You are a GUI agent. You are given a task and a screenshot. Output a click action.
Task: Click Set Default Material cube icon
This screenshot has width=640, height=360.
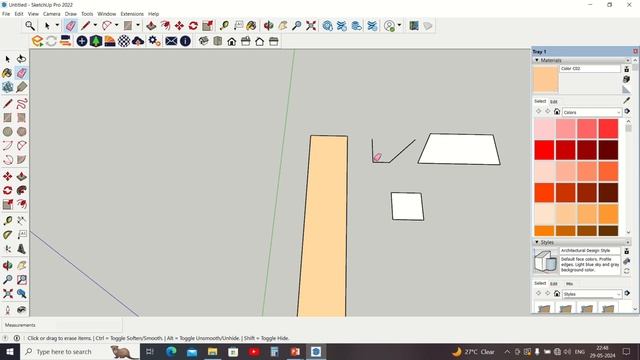coord(627,79)
